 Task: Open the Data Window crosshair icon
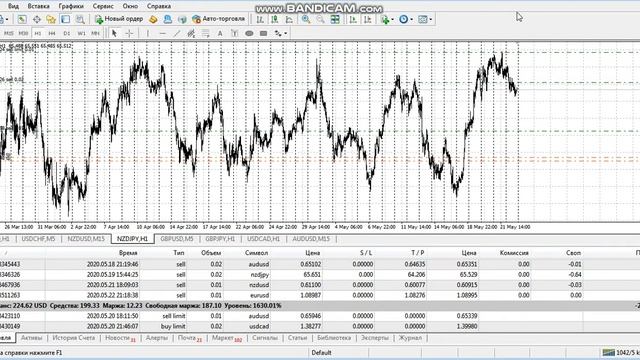(37, 19)
